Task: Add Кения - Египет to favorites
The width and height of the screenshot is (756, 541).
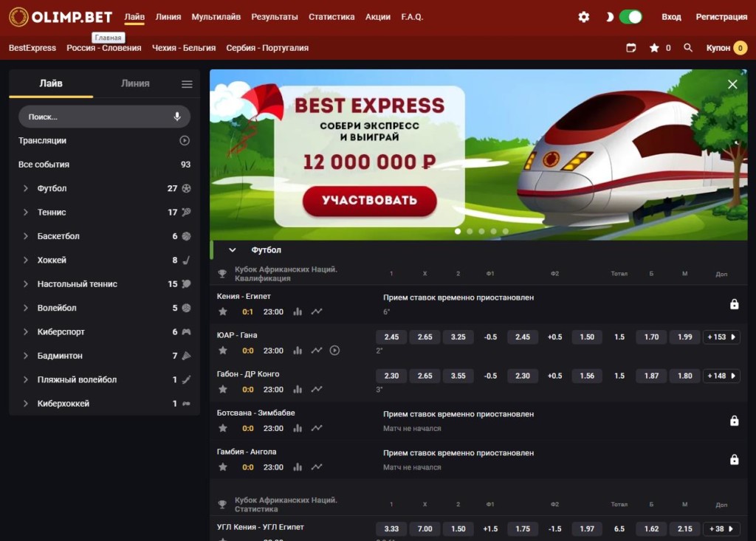Action: tap(223, 311)
